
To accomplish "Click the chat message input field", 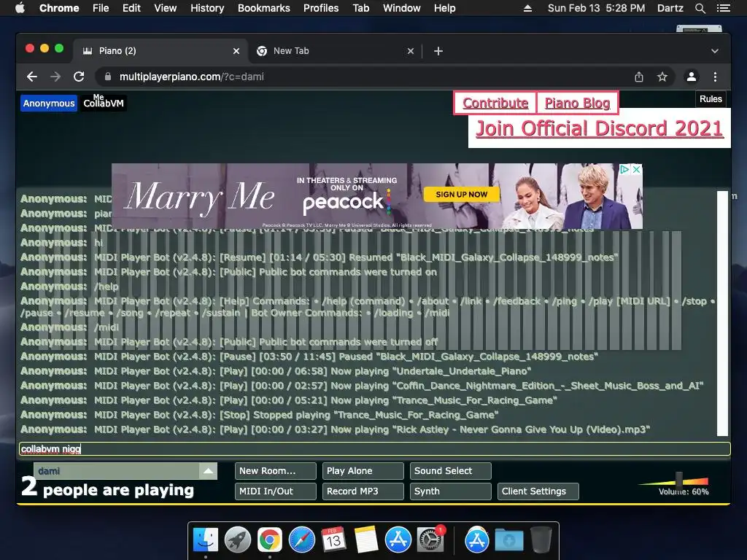I will pos(374,448).
